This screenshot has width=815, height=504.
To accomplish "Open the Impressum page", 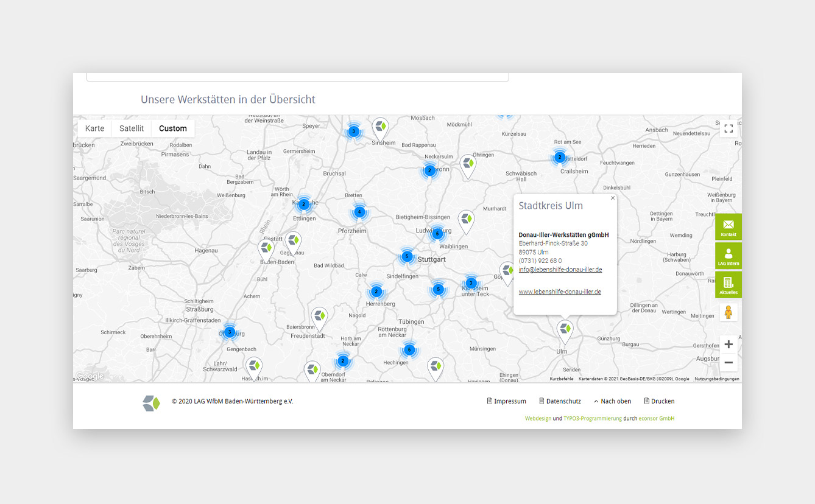I will pos(507,401).
